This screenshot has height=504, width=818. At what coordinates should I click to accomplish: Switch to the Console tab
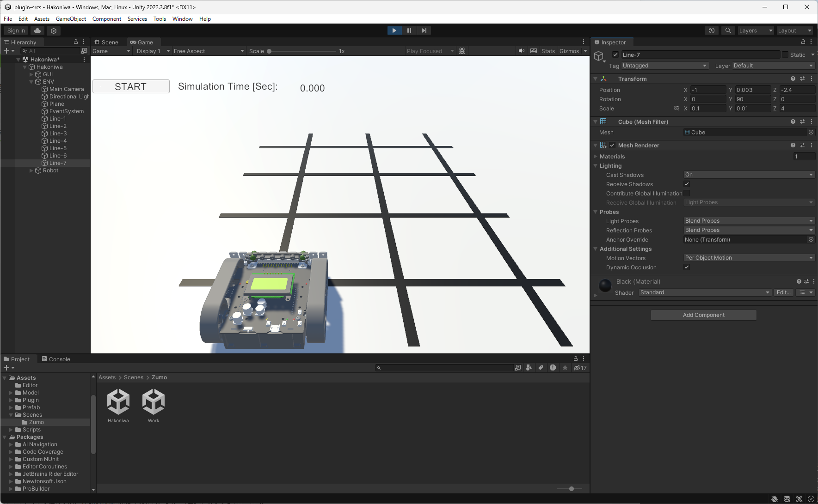tap(56, 359)
